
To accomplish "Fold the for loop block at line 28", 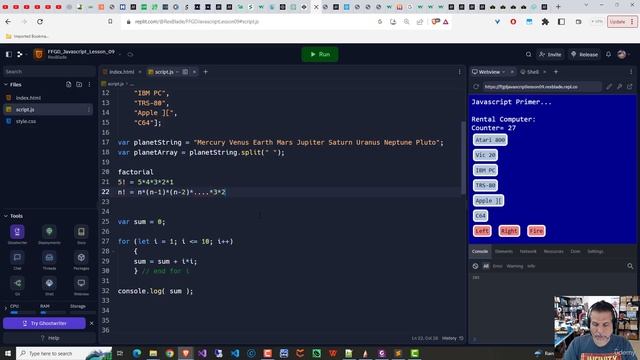I will click(x=114, y=251).
